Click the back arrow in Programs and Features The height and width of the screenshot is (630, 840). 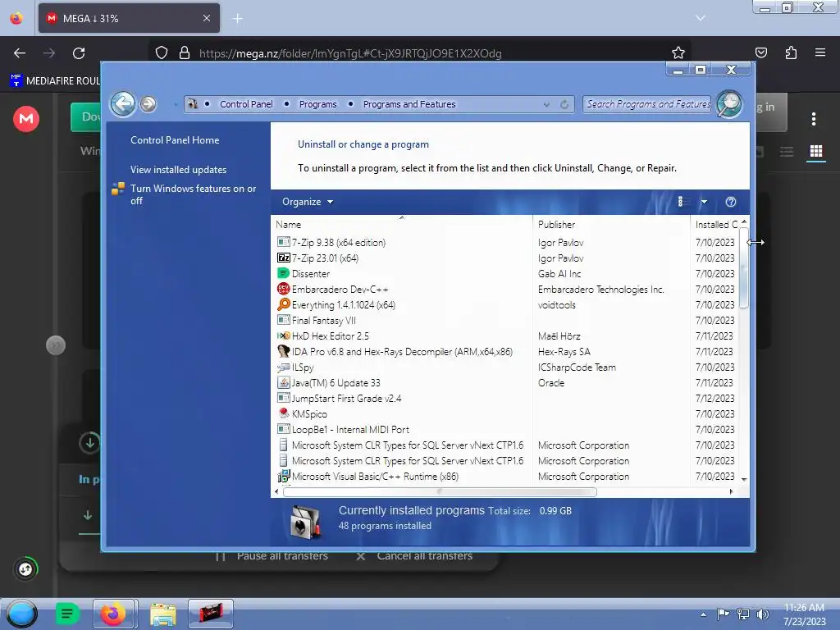click(x=123, y=103)
